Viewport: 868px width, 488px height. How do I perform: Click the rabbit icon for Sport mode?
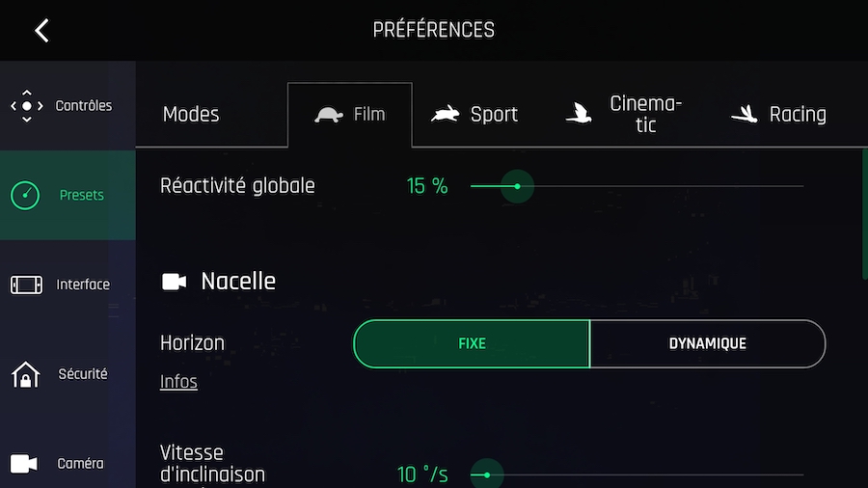click(x=446, y=115)
